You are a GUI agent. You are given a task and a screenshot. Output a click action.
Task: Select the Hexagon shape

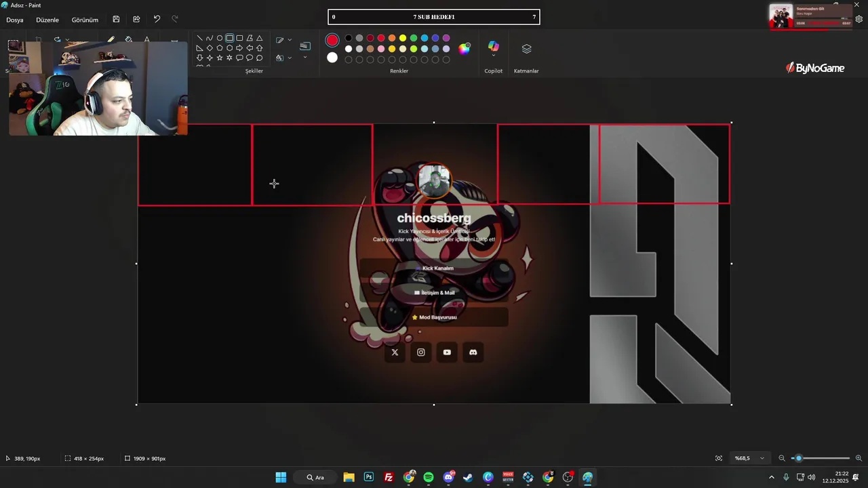[x=229, y=48]
